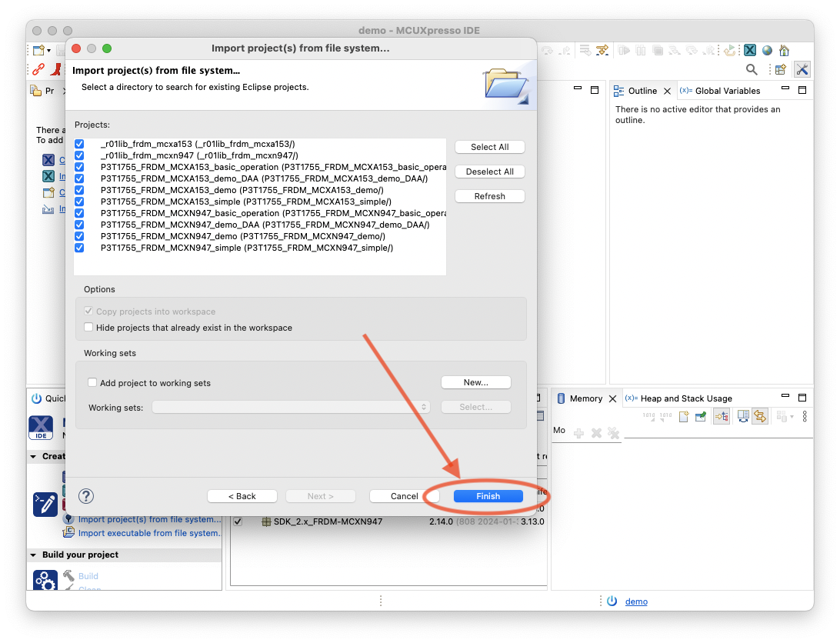Click the Open Perspective icon
The height and width of the screenshot is (643, 840).
[x=781, y=69]
